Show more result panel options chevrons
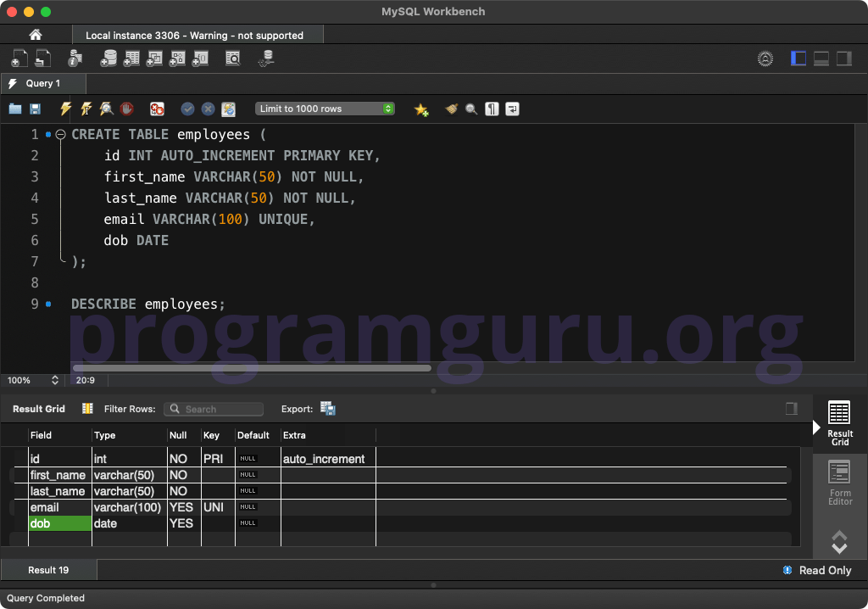This screenshot has width=868, height=609. click(x=839, y=542)
